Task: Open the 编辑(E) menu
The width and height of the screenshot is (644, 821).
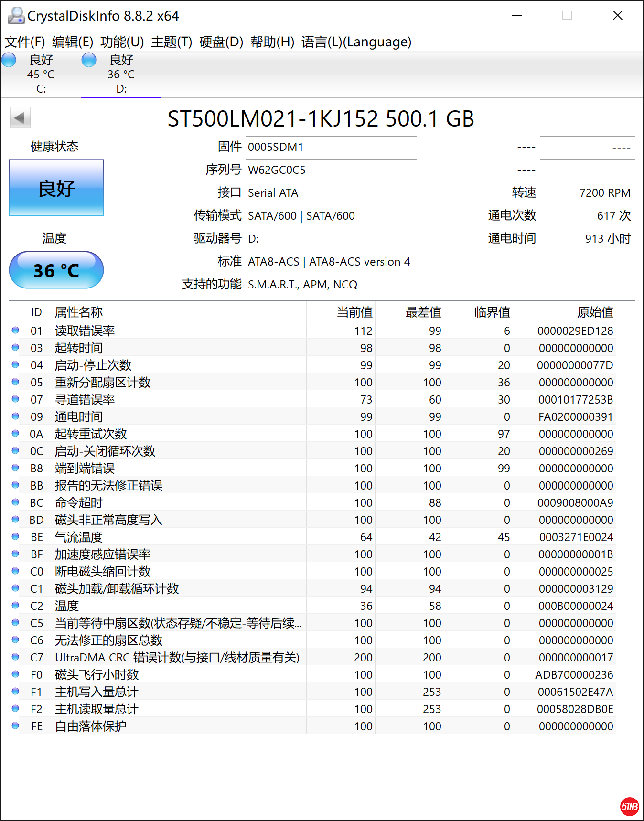Action: (73, 42)
